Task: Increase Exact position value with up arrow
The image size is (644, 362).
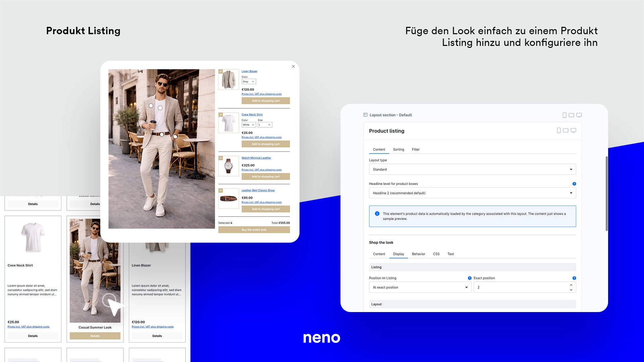Action: [x=571, y=285]
